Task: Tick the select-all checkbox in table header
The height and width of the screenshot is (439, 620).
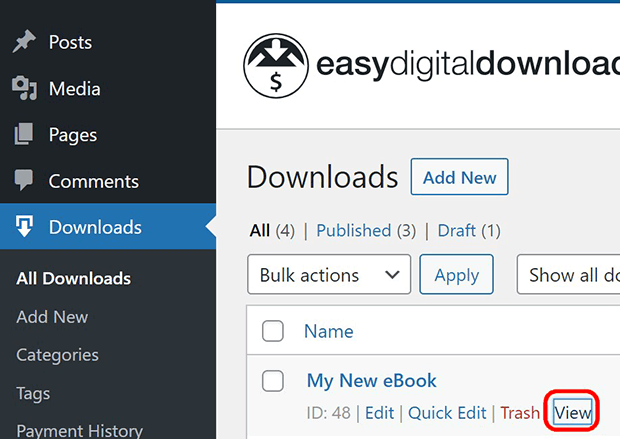Action: (273, 331)
